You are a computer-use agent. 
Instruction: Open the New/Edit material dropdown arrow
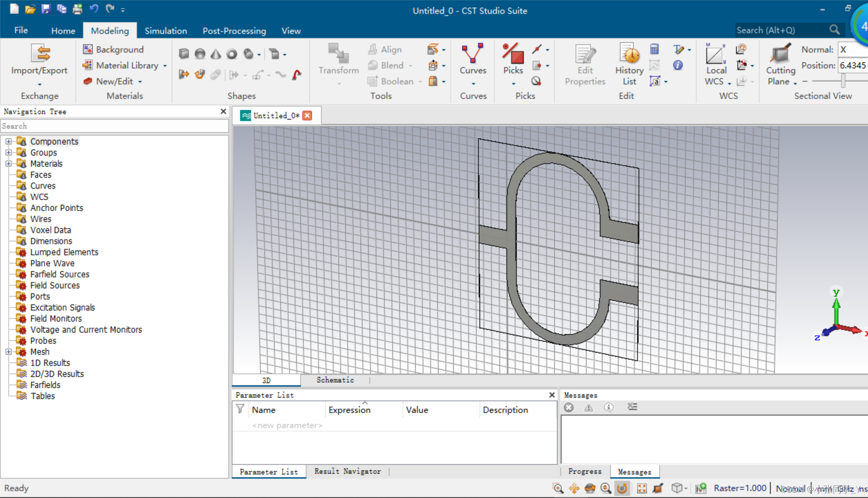coord(140,82)
